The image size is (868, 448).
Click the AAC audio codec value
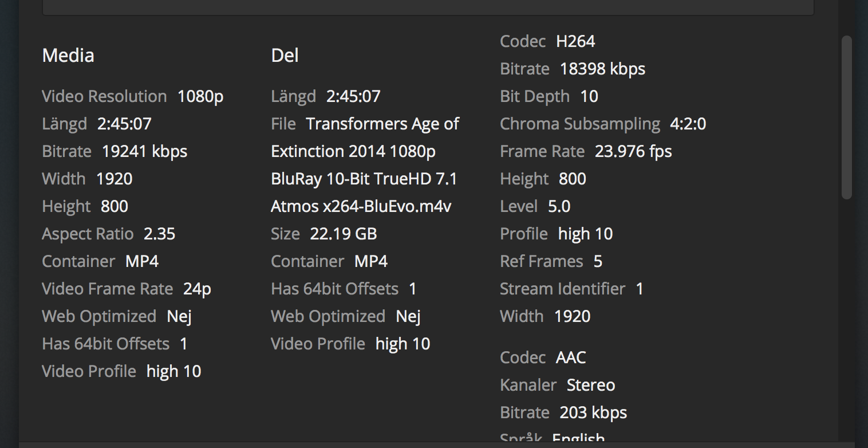571,357
